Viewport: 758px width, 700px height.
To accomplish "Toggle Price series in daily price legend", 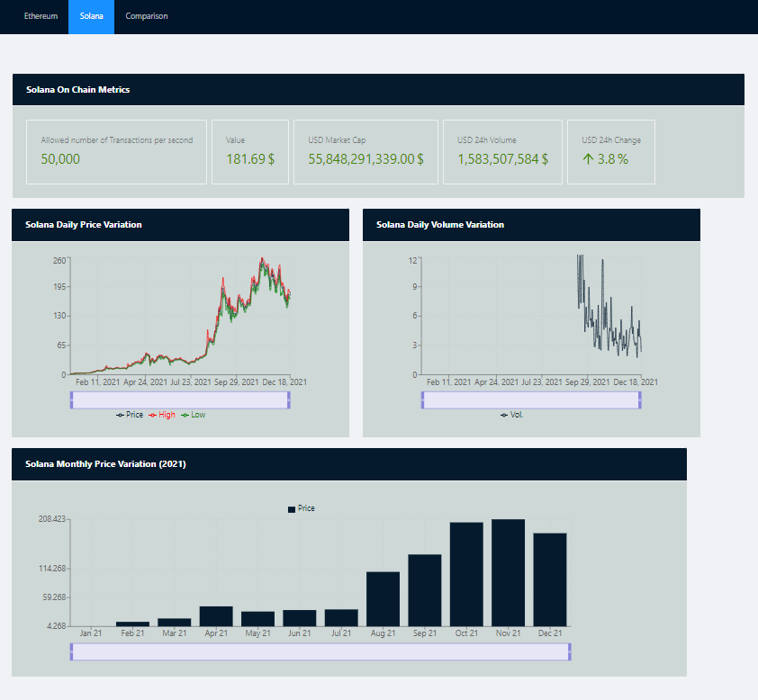I will (x=130, y=415).
